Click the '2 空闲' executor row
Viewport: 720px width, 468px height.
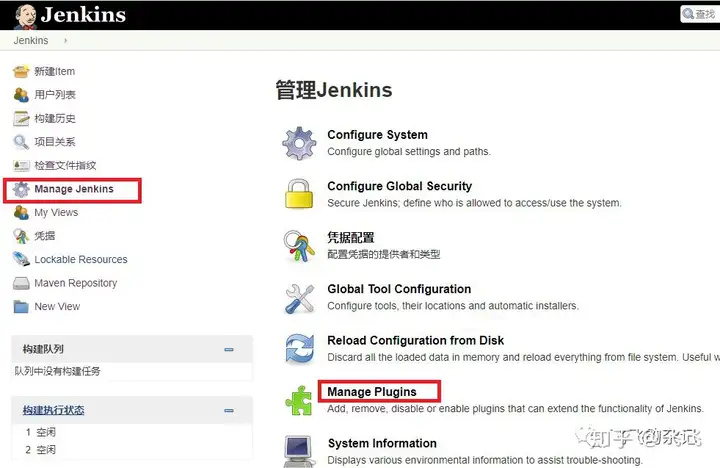pos(41,450)
